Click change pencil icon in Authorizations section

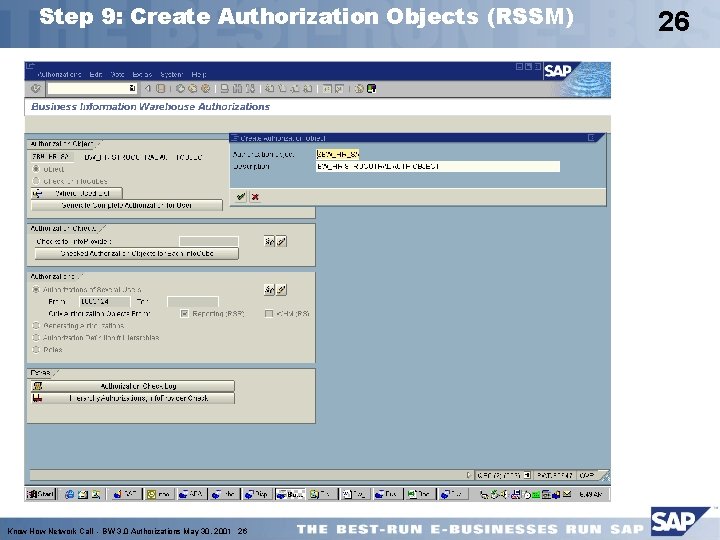click(281, 289)
